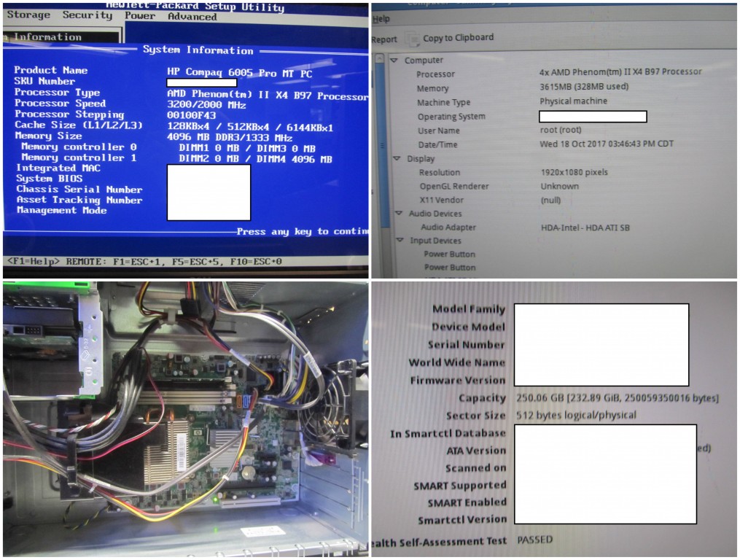
Task: Click the value "root (root)"
Action: pyautogui.click(x=561, y=130)
